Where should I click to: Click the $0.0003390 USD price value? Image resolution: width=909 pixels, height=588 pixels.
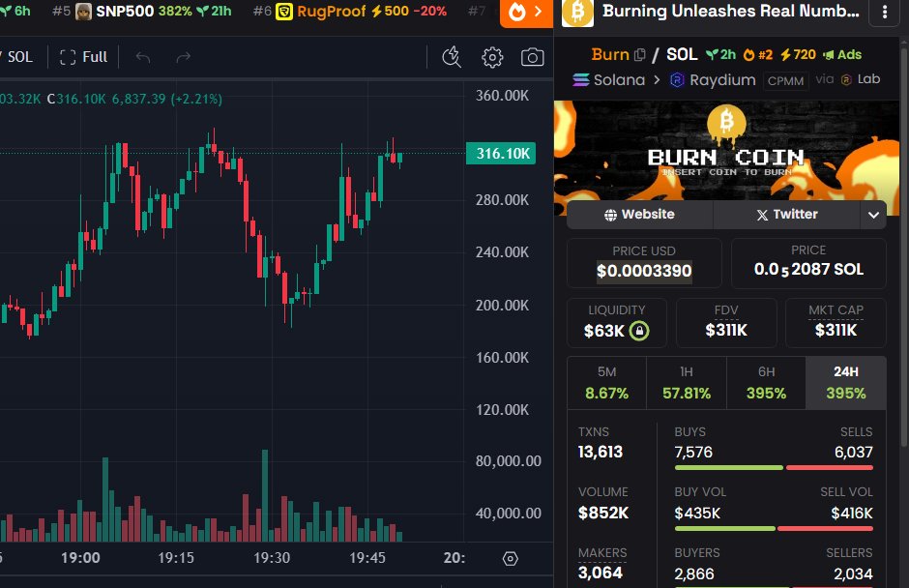644,271
